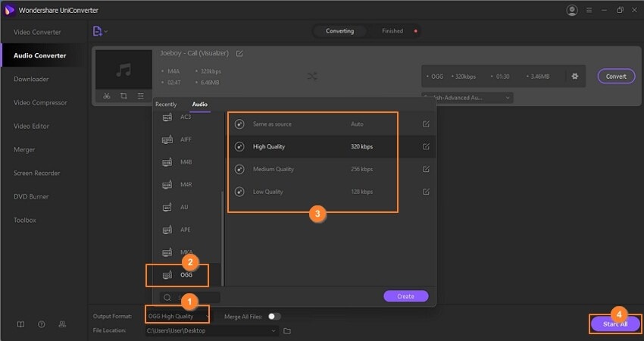Toggle Merge All Files switch
Screen dimensions: 644x341
tap(274, 316)
